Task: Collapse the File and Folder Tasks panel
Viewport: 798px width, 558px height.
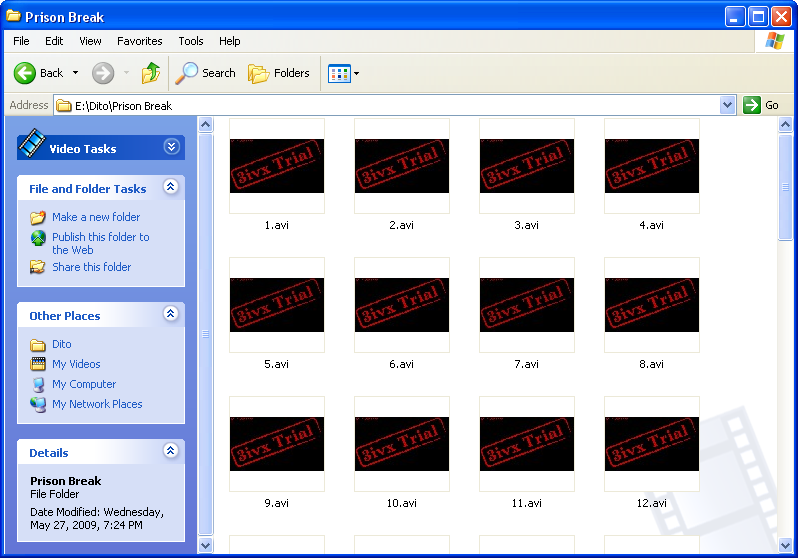Action: click(170, 187)
